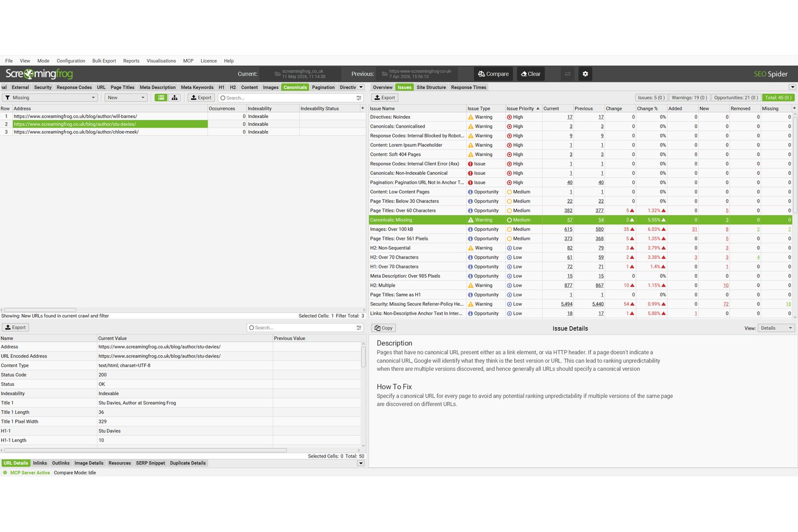The width and height of the screenshot is (798, 532).
Task: Click High priority icon for Directives: Noindex
Action: pos(510,117)
